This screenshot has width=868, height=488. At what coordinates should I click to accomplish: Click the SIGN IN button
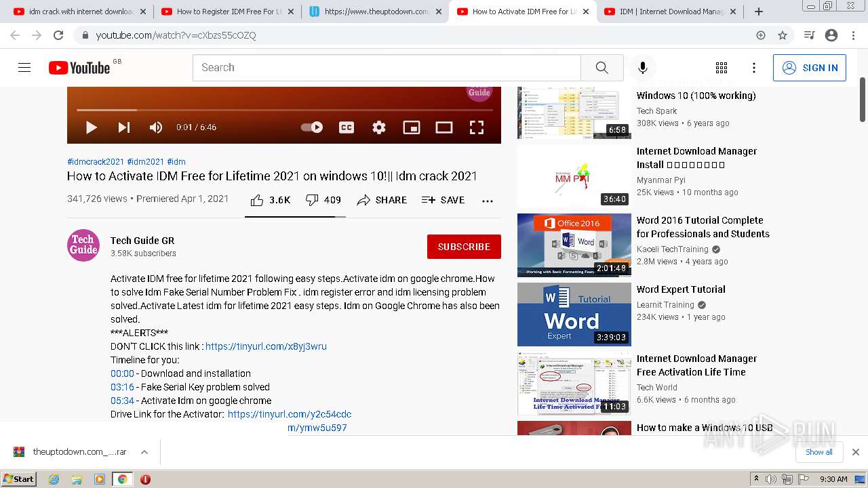pos(810,68)
